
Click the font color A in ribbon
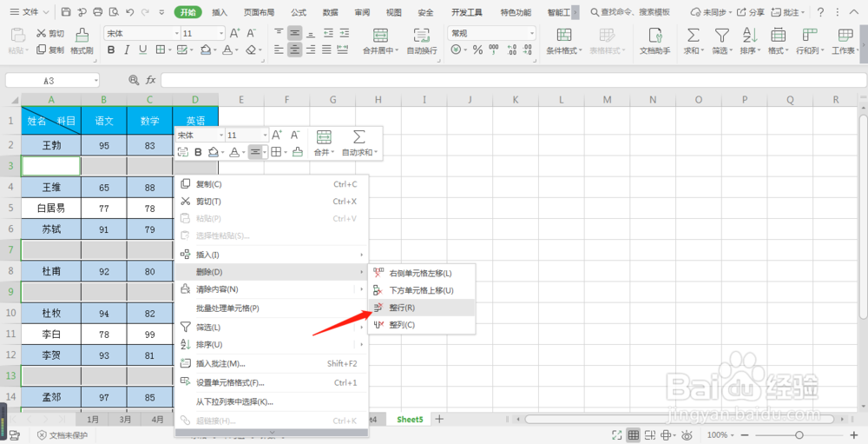tap(227, 50)
